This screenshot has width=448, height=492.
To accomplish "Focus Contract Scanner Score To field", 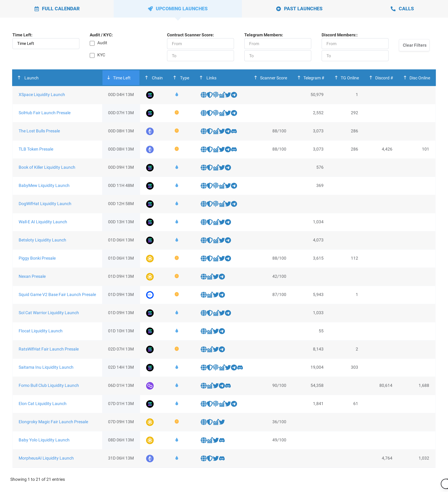I will click(201, 56).
